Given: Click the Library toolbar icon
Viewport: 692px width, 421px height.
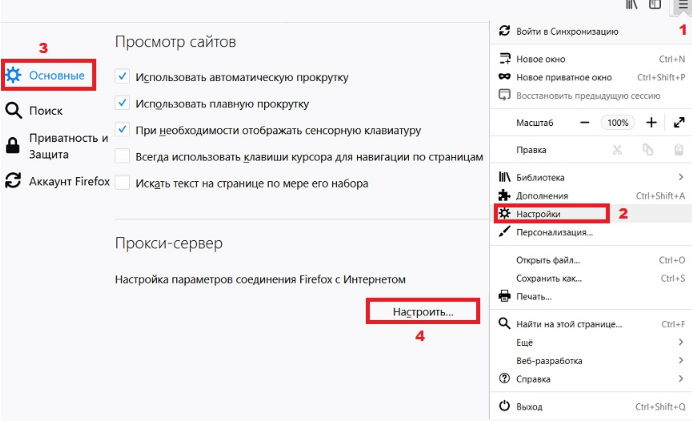Looking at the screenshot, I should point(631,5).
